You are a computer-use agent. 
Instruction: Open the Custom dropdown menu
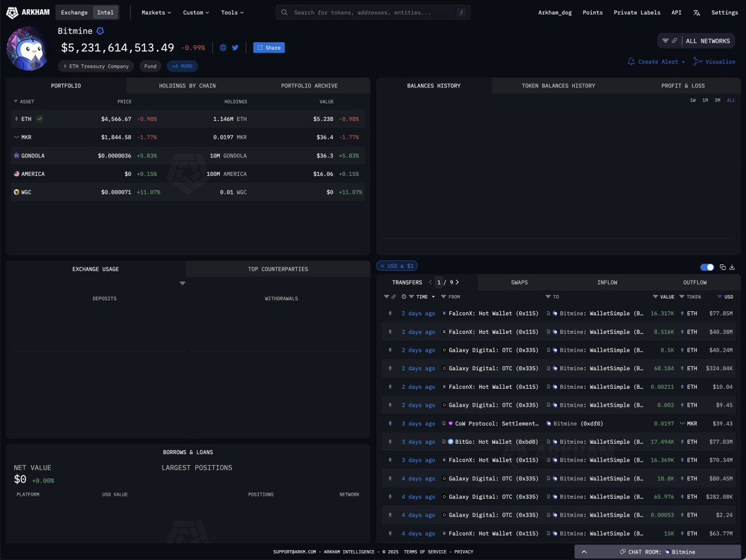196,12
